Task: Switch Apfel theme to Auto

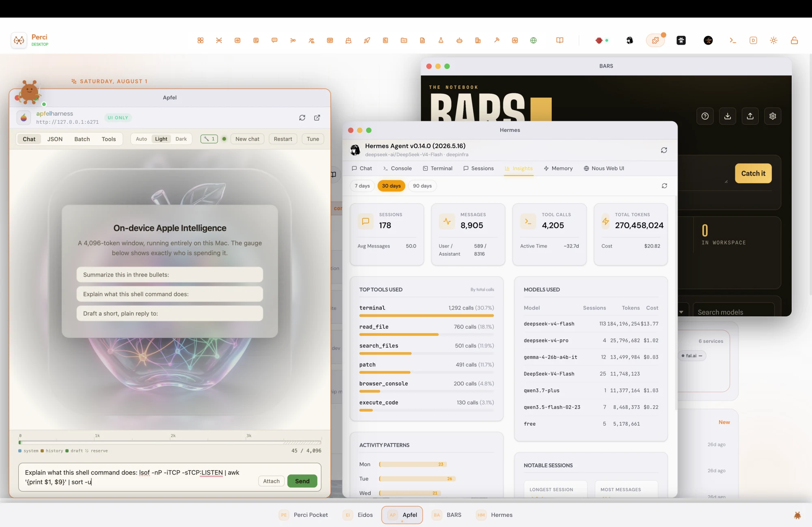Action: pos(141,139)
